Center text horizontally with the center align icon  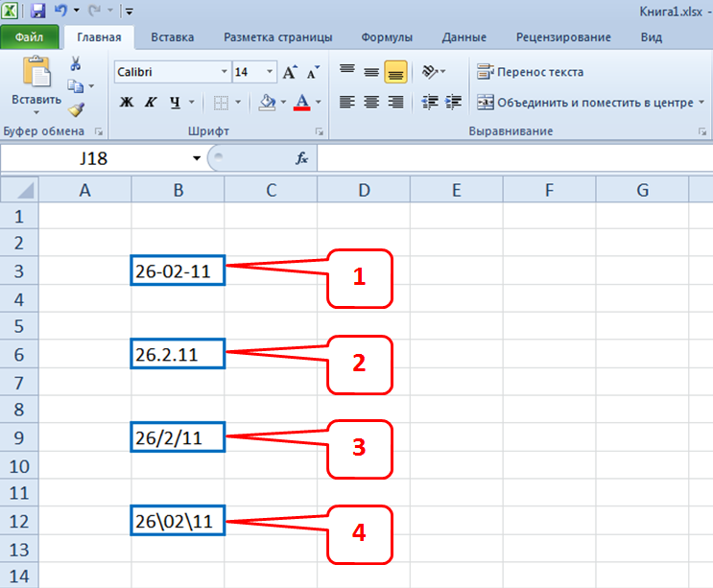click(x=370, y=102)
